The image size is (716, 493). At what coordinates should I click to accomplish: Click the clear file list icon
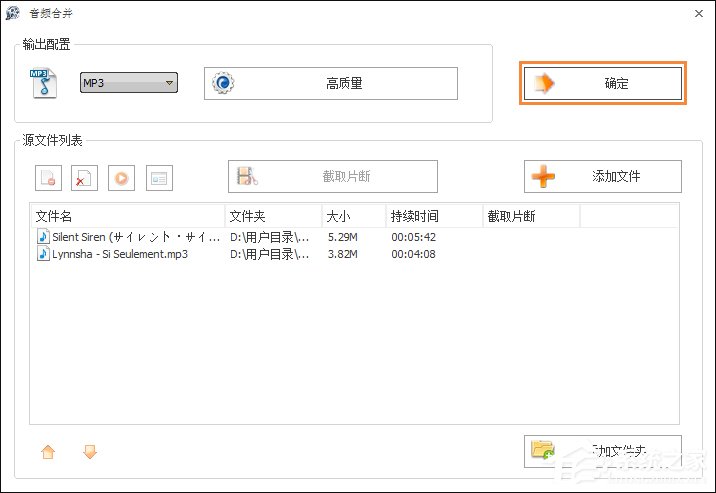click(x=85, y=178)
